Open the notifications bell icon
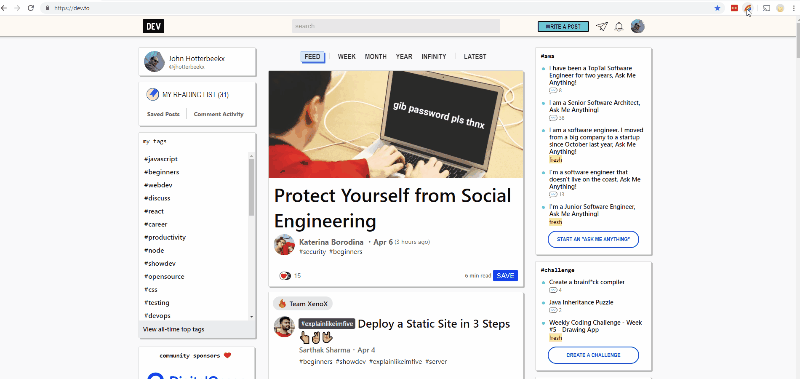This screenshot has width=800, height=379. pos(619,27)
